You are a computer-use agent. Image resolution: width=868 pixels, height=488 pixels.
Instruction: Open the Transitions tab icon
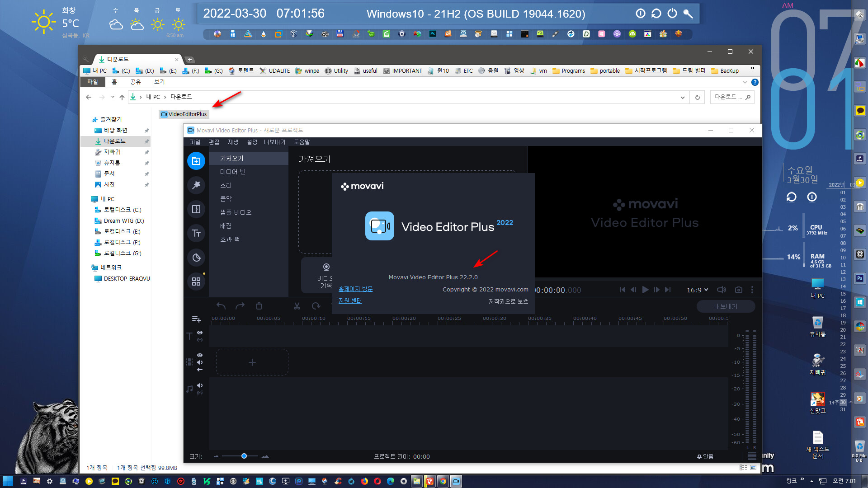pos(196,209)
